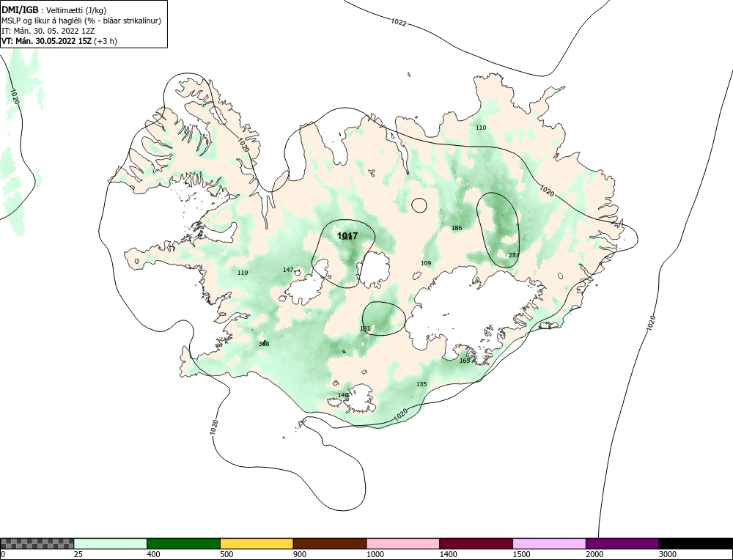
Task: Click the bold 1017 pressure minimum label
Action: coord(347,236)
